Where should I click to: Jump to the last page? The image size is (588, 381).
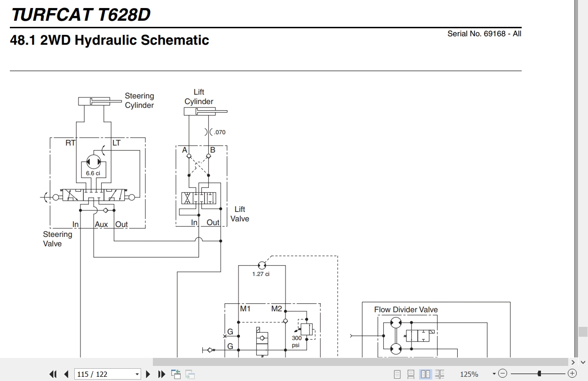click(x=162, y=374)
